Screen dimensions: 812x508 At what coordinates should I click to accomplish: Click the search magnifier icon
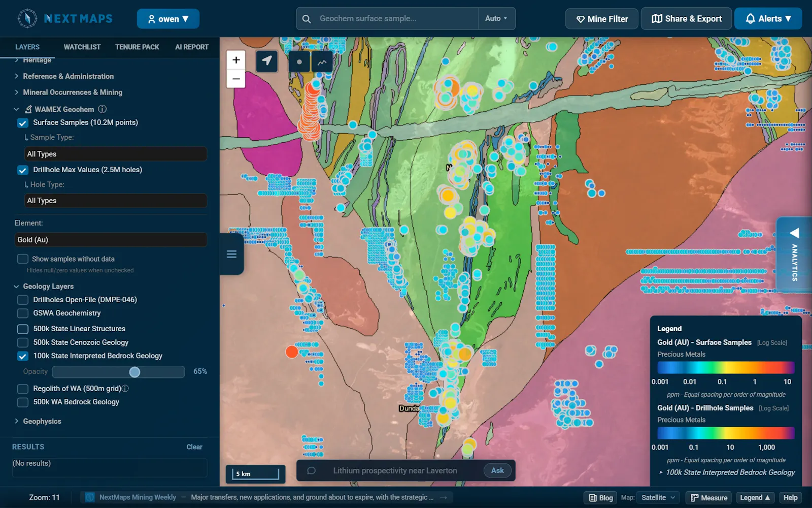(x=307, y=19)
